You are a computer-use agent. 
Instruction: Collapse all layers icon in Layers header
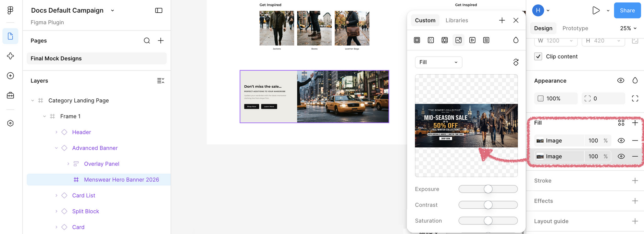pos(161,81)
